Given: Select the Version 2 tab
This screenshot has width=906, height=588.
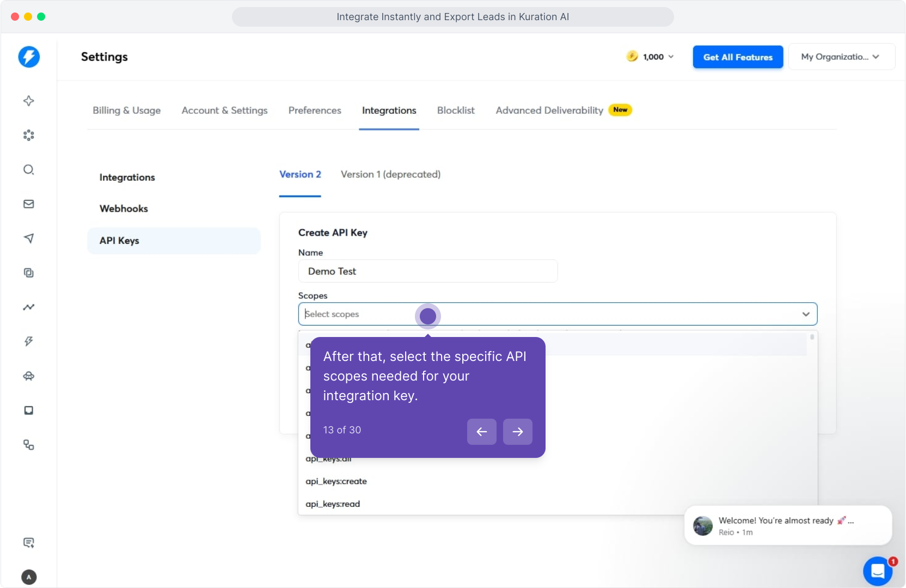Looking at the screenshot, I should [300, 174].
